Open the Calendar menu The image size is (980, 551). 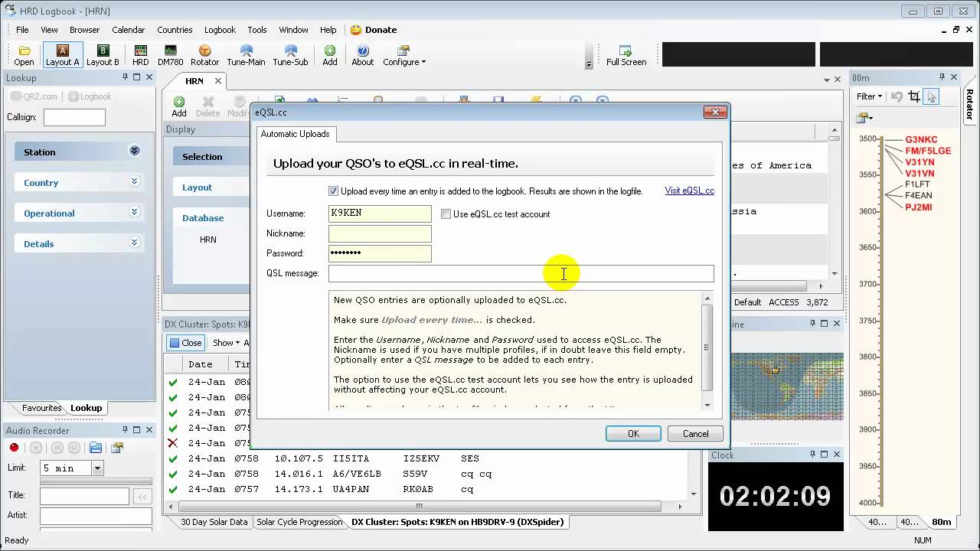coord(128,30)
